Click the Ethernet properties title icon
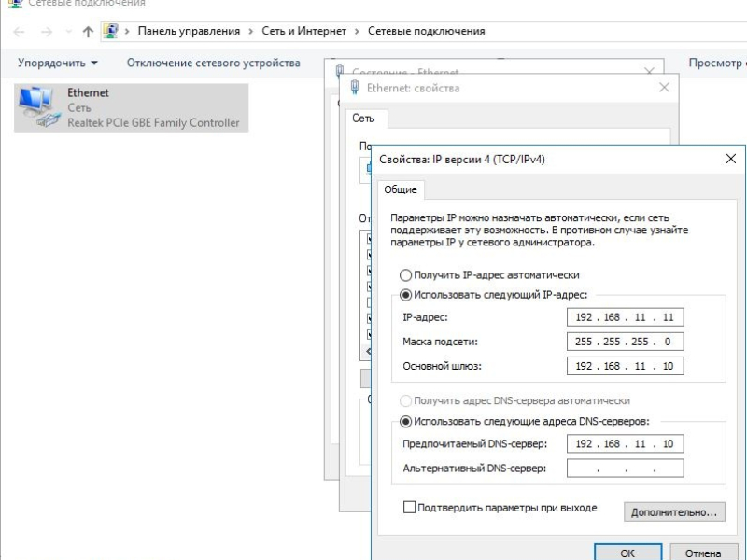The width and height of the screenshot is (747, 560). pos(355,87)
